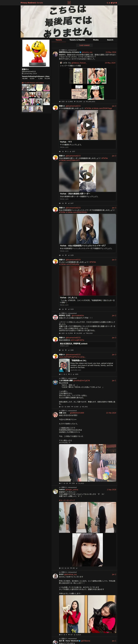This screenshot has width=138, height=644.
Task: Open the 22,629 Photos and videos link
Action: (x=34, y=83)
